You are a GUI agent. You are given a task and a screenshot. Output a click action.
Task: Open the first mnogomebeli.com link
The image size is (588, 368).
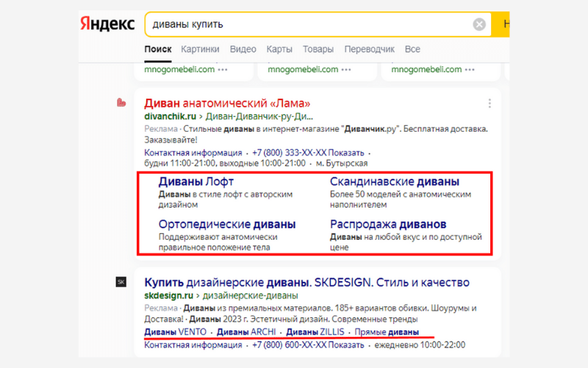coord(179,69)
